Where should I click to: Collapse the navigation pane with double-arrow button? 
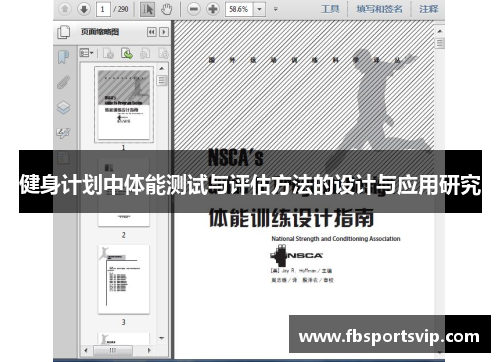click(x=152, y=32)
